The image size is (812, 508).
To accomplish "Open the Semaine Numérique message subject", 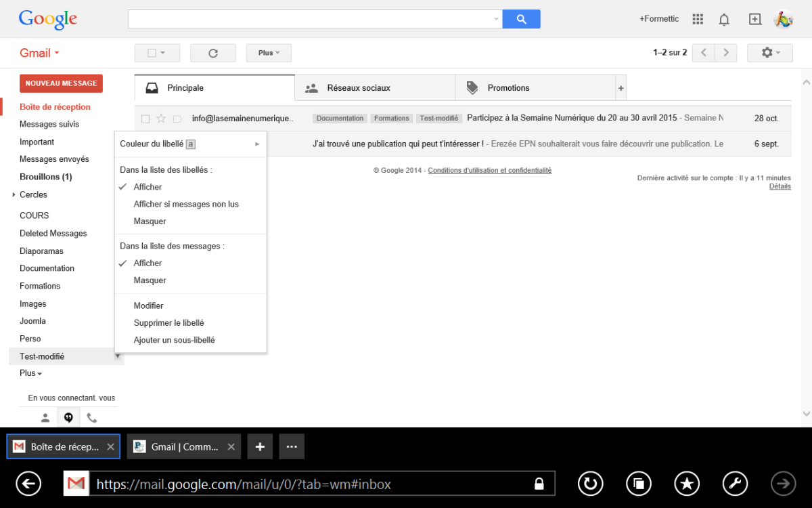I will (x=572, y=119).
